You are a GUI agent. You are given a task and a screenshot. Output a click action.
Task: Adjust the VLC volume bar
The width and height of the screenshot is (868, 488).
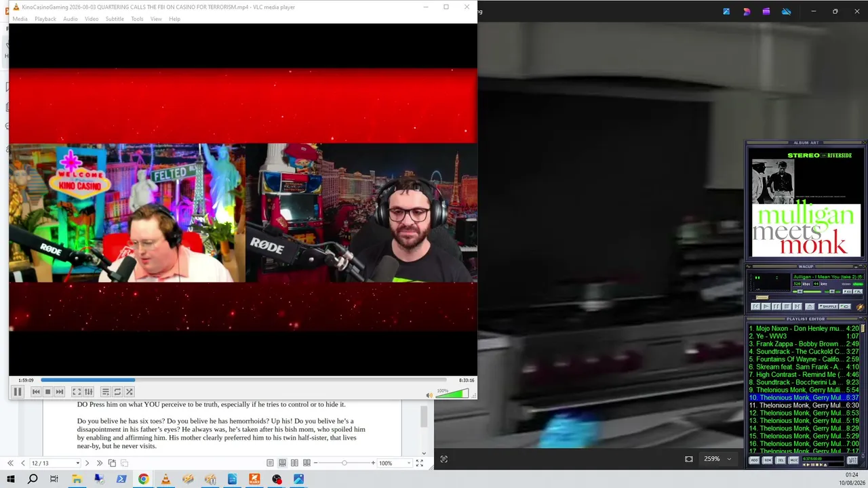pyautogui.click(x=452, y=393)
